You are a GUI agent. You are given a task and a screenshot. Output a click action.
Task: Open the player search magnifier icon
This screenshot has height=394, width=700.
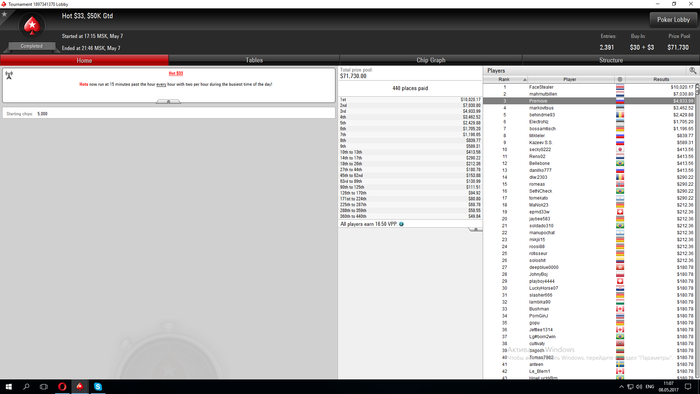[692, 71]
